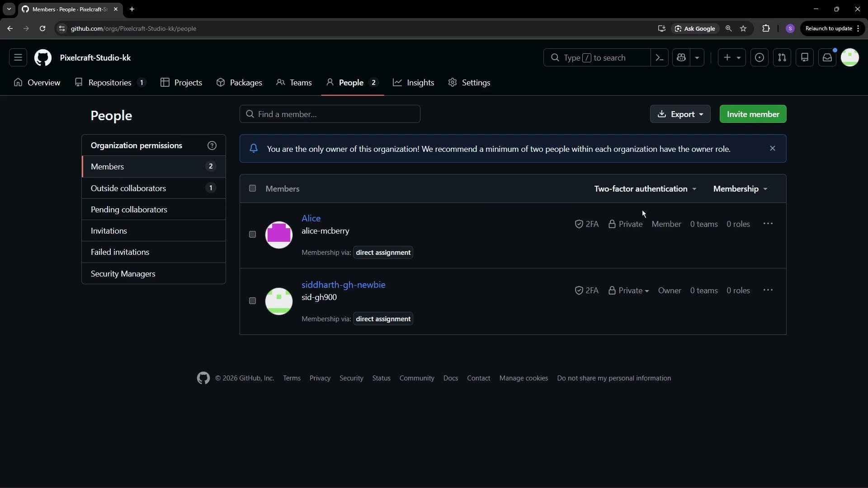The image size is (868, 488).
Task: Click the browser back arrow
Action: pos(10,28)
